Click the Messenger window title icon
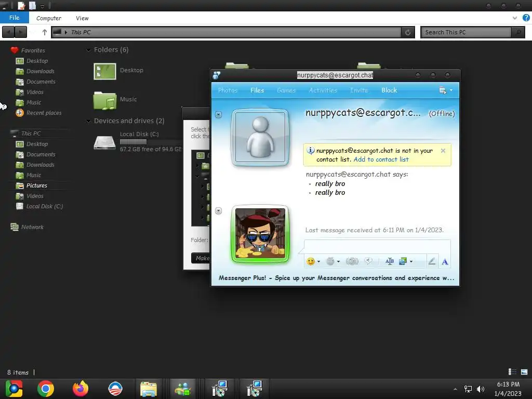Image resolution: width=532 pixels, height=399 pixels. 217,75
